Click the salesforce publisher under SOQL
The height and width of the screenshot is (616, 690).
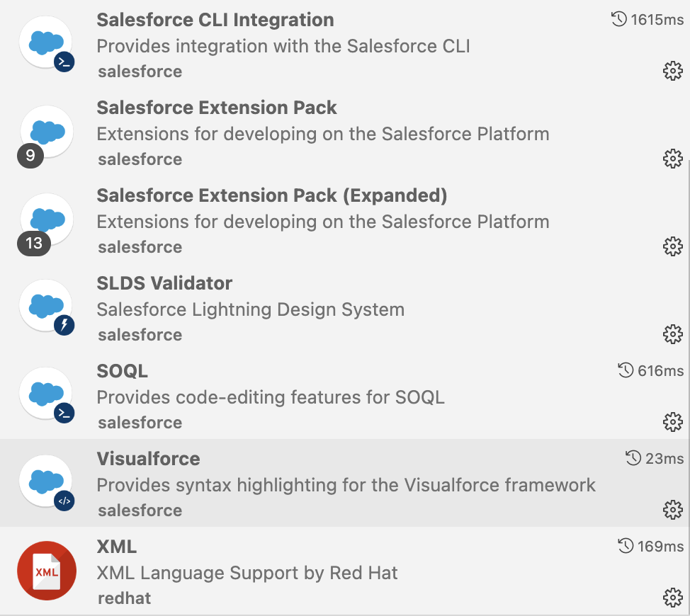140,423
